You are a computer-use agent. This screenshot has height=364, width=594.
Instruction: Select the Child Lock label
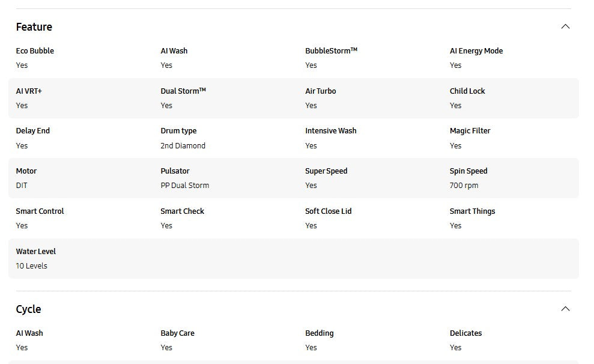467,91
